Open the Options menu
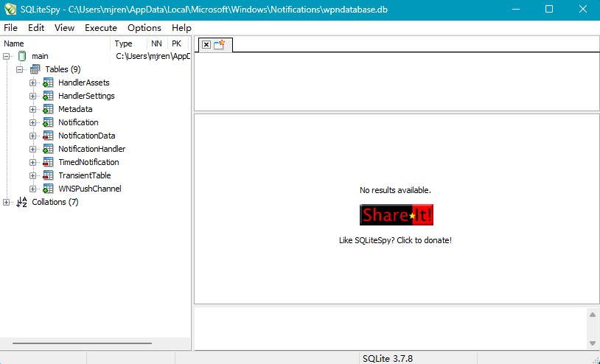Viewport: 600px width, 364px height. 144,27
